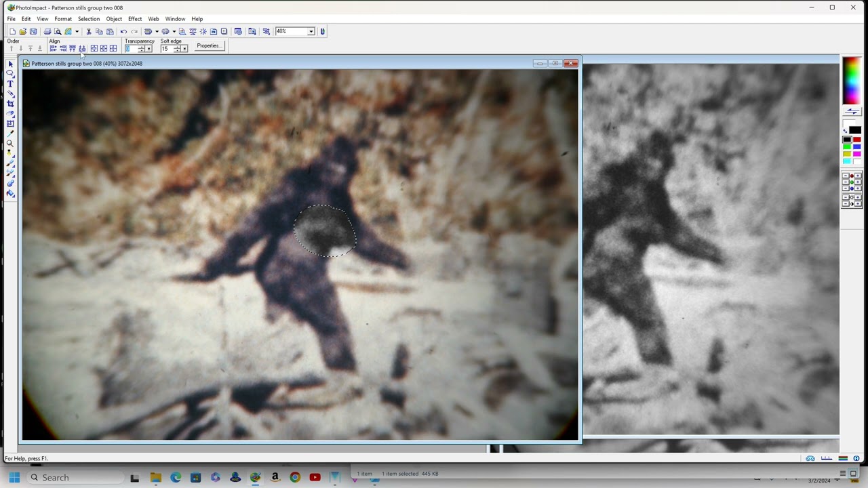
Task: Select the Paintbrush tool
Action: [10, 163]
